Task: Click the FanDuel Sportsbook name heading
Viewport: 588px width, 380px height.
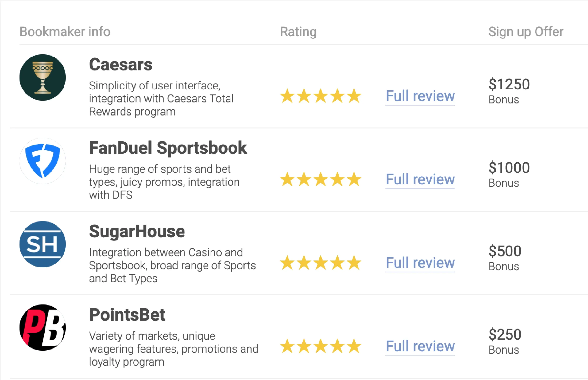Action: [168, 148]
